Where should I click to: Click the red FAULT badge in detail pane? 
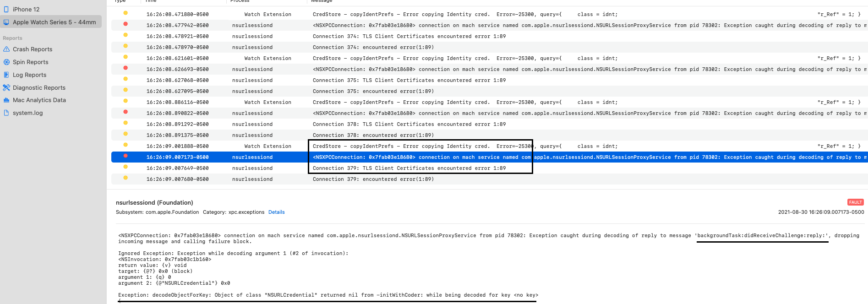point(856,202)
